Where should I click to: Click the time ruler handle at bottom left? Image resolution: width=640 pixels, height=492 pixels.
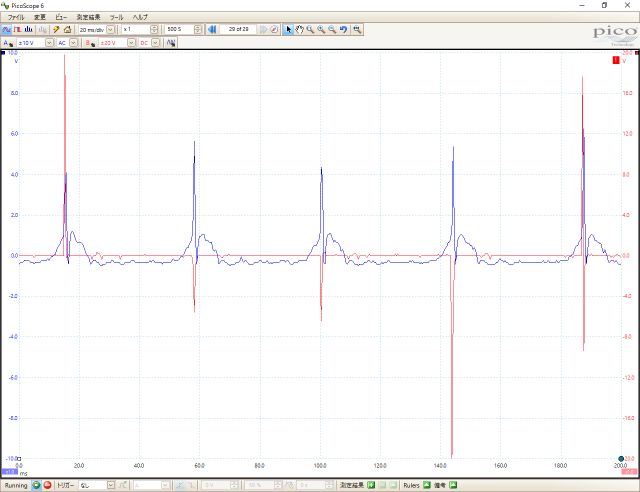click(19, 459)
